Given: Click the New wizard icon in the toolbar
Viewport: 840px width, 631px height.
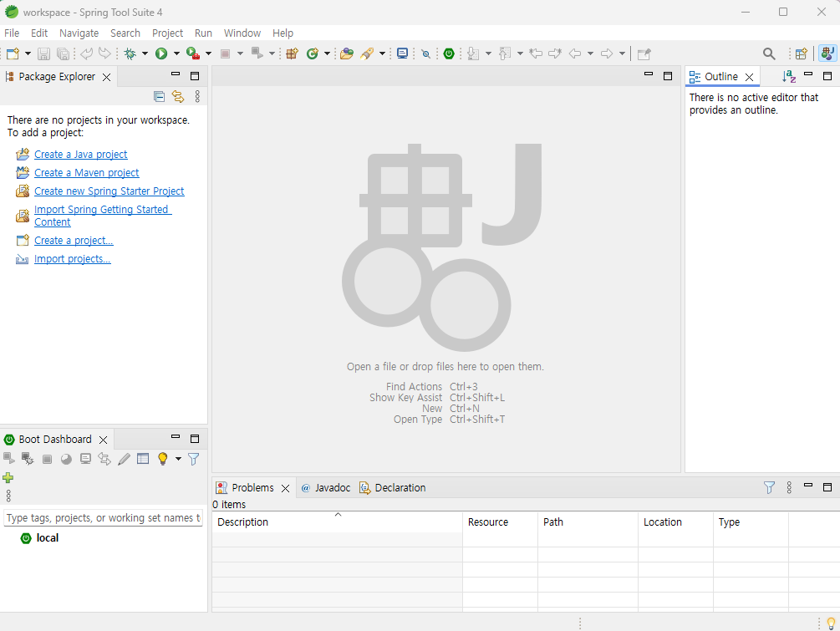Looking at the screenshot, I should pyautogui.click(x=13, y=53).
